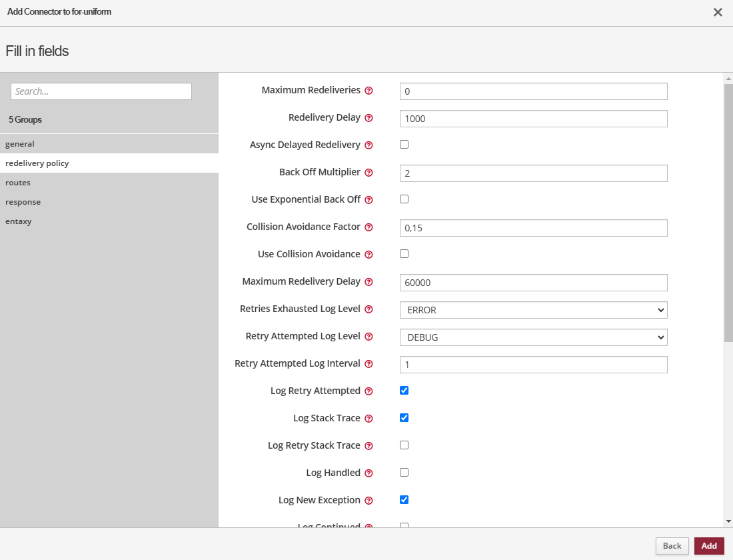Image resolution: width=733 pixels, height=560 pixels.
Task: Open Retries Exhausted Log Level dropdown
Action: coord(533,310)
